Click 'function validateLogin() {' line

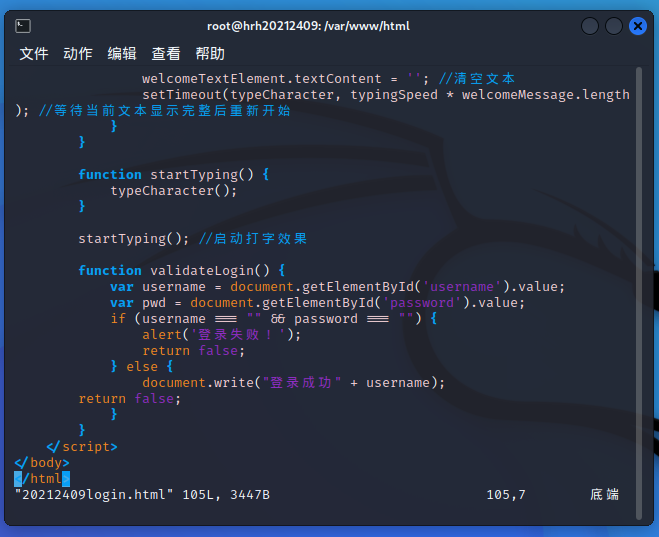pos(182,270)
